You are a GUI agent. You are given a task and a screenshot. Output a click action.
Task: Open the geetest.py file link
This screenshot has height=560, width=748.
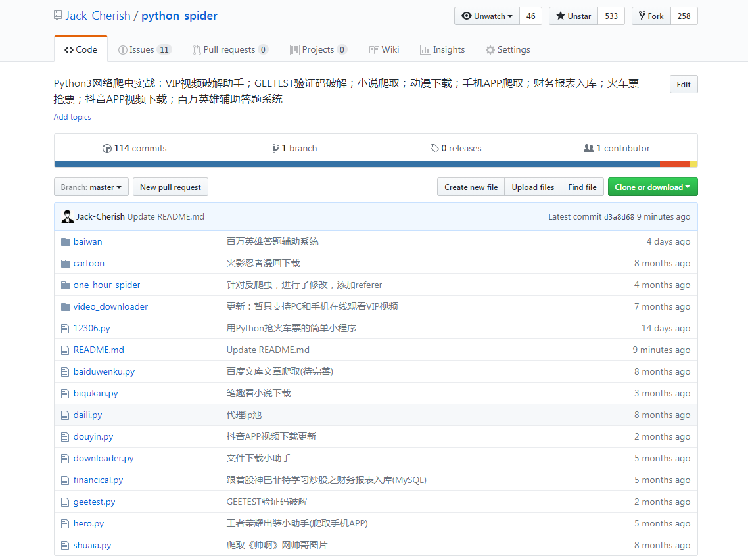coord(95,502)
